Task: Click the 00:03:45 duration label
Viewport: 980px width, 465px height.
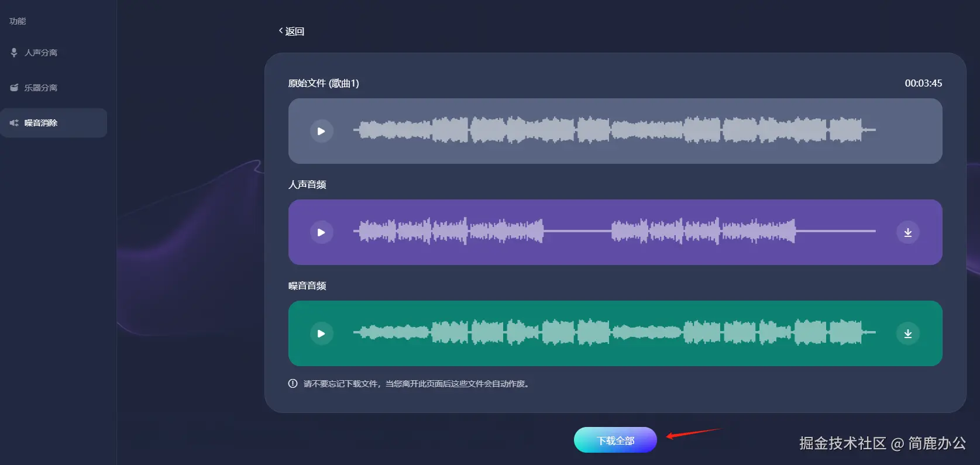Action: [x=923, y=83]
